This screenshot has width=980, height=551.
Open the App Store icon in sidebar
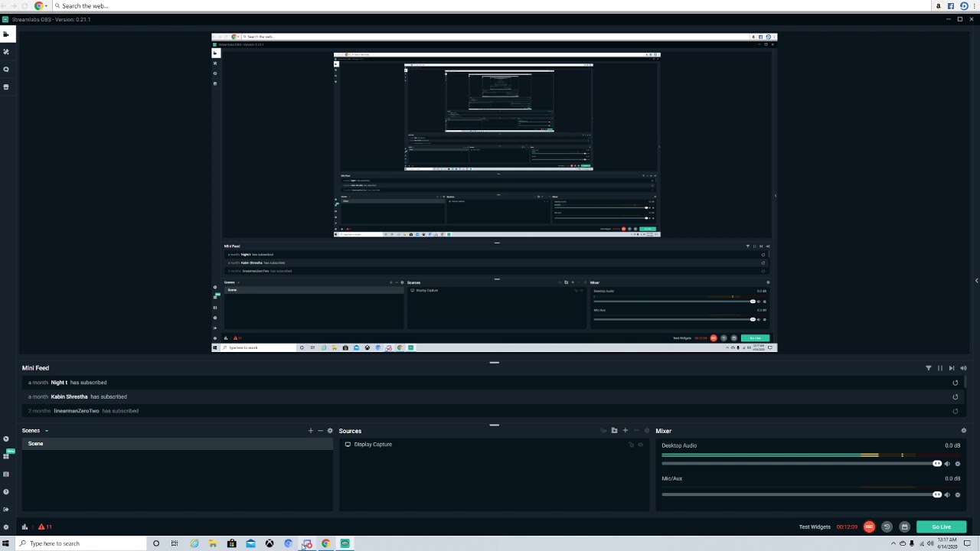pos(6,87)
